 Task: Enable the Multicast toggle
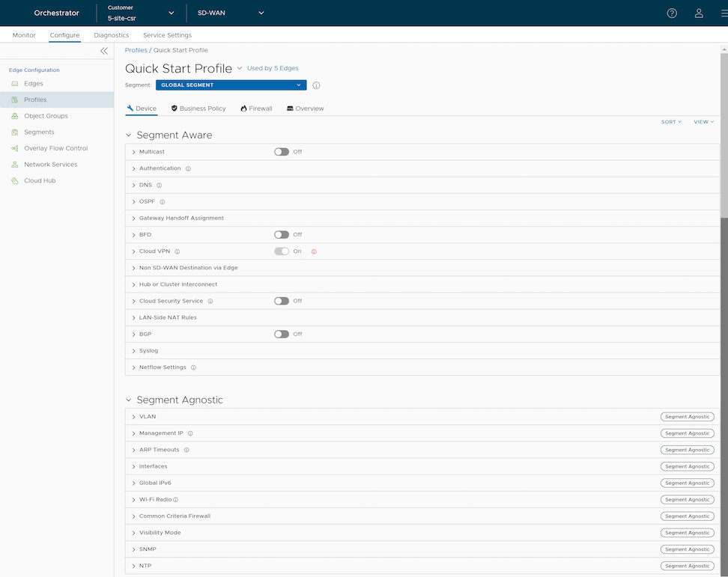coord(281,152)
